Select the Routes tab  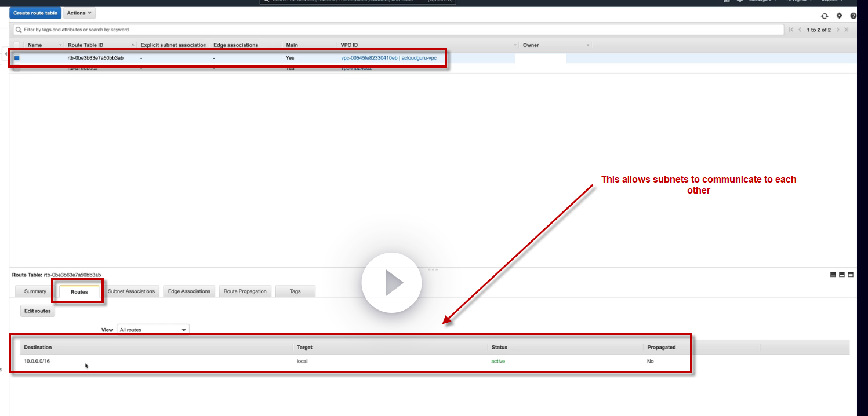pyautogui.click(x=79, y=291)
